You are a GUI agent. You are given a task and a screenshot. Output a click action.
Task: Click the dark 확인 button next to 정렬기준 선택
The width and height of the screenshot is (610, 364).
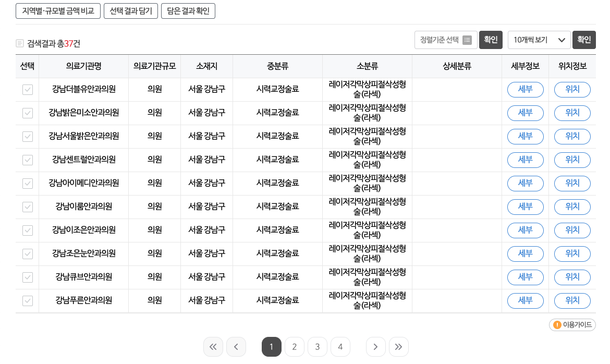[491, 40]
